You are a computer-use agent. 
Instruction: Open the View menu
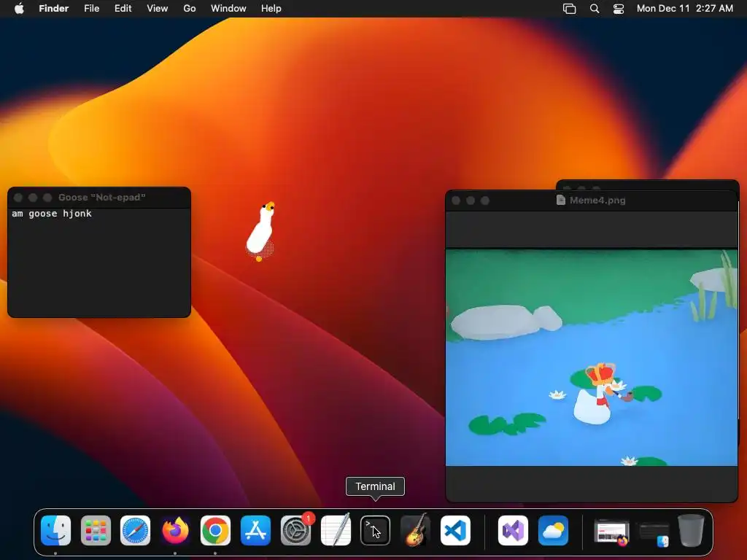(158, 9)
